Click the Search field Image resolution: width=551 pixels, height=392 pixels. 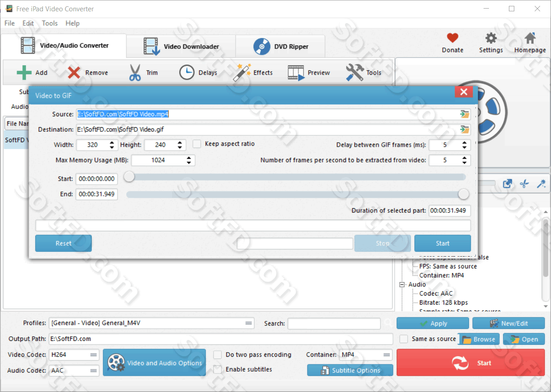334,323
